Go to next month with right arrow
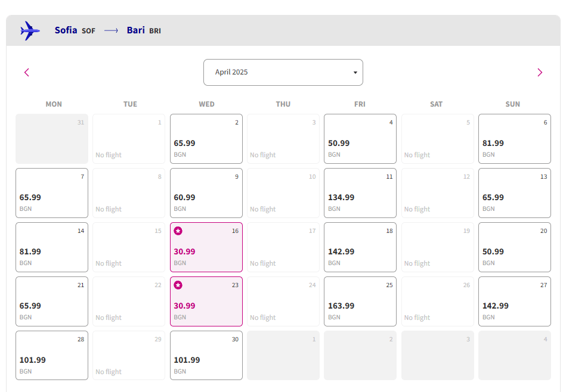 pos(540,73)
